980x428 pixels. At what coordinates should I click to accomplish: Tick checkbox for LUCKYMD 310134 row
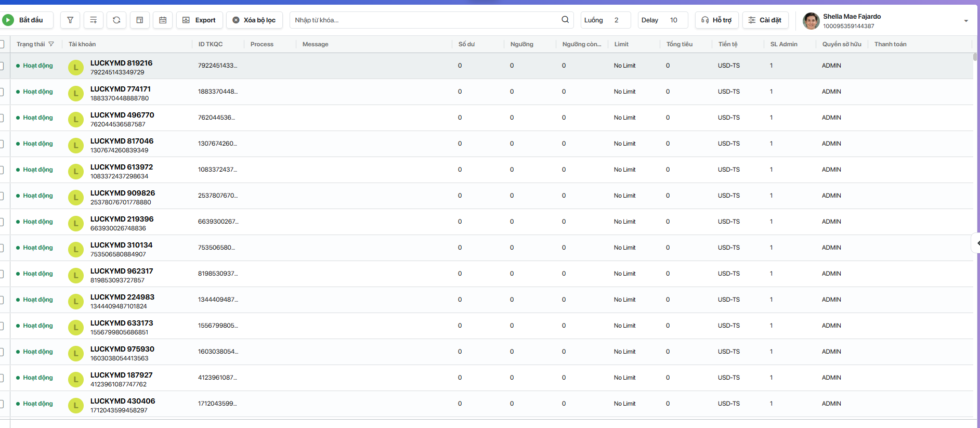coord(2,248)
